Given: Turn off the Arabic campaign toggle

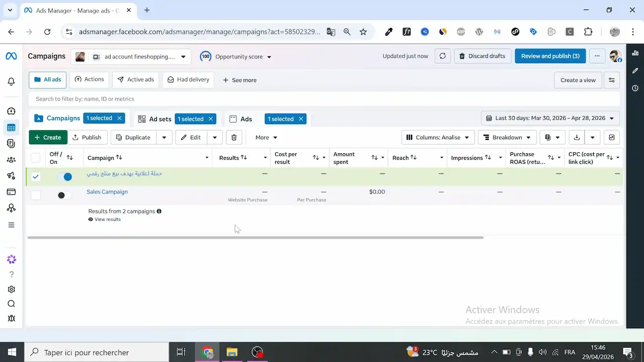Looking at the screenshot, I should [64, 176].
